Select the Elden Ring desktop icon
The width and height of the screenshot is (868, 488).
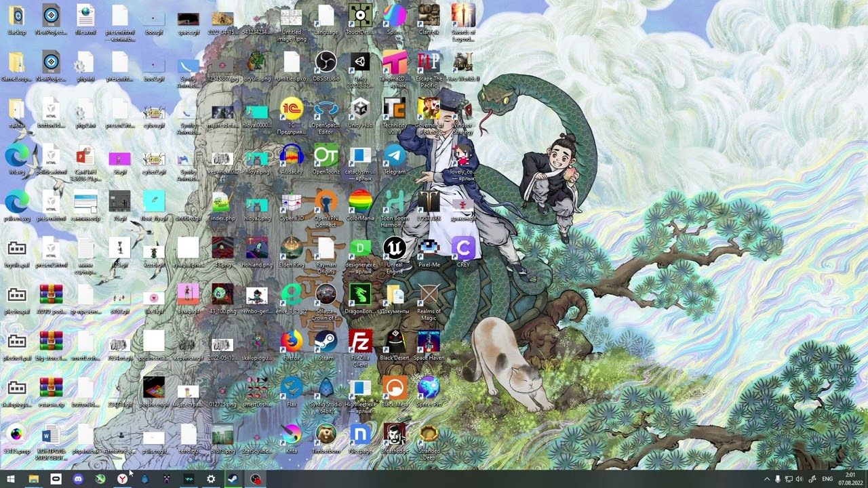tap(292, 252)
